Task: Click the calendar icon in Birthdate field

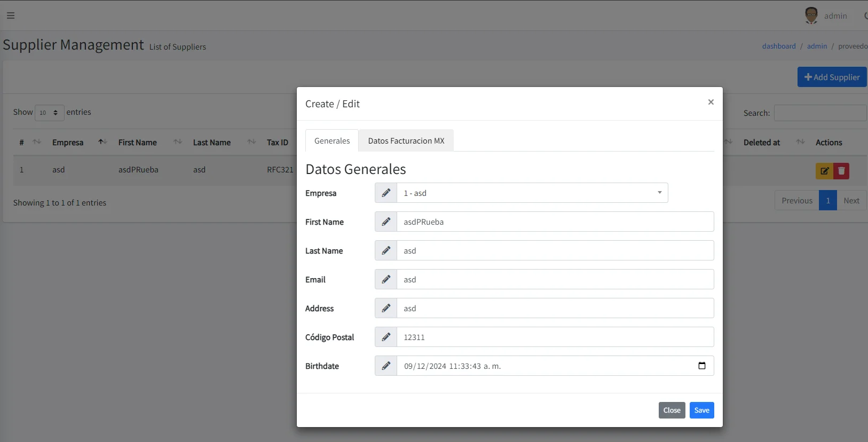Action: (x=701, y=366)
